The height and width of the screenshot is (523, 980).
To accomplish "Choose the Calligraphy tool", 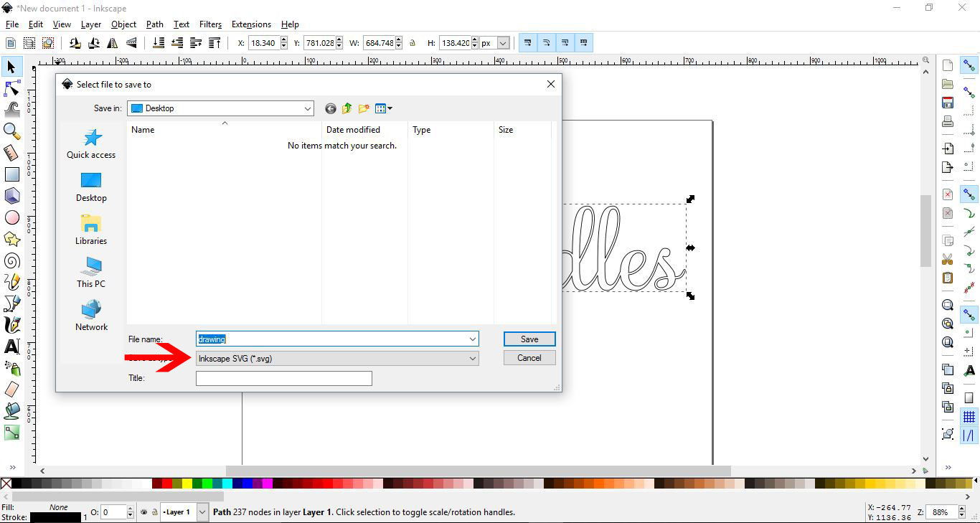I will coord(11,325).
